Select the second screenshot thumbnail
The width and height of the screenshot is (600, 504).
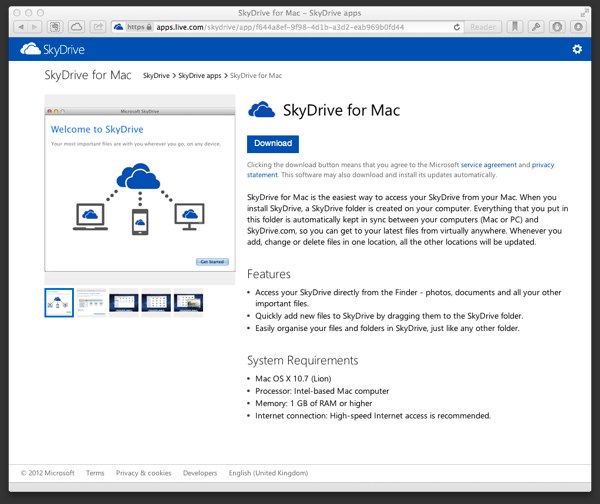91,303
